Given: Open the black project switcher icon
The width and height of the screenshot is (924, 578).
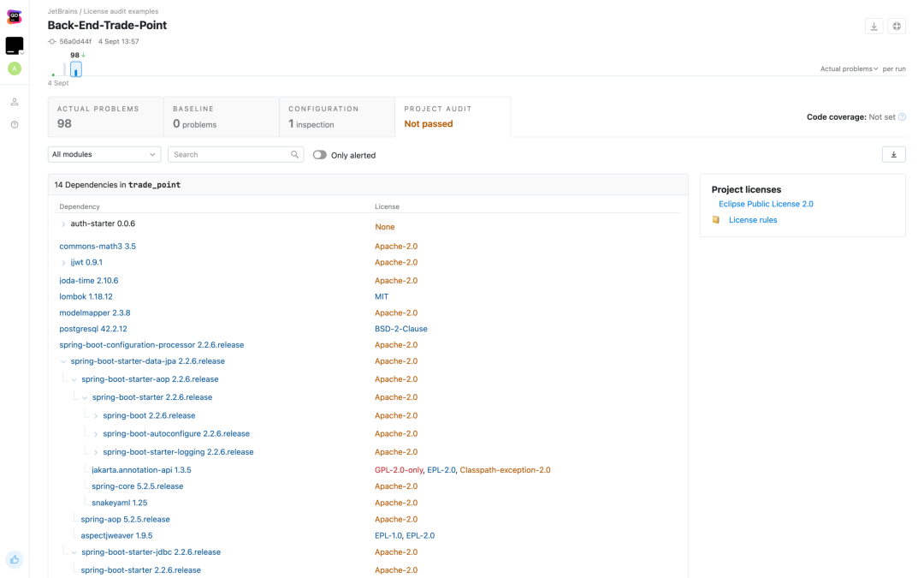Looking at the screenshot, I should pyautogui.click(x=15, y=45).
